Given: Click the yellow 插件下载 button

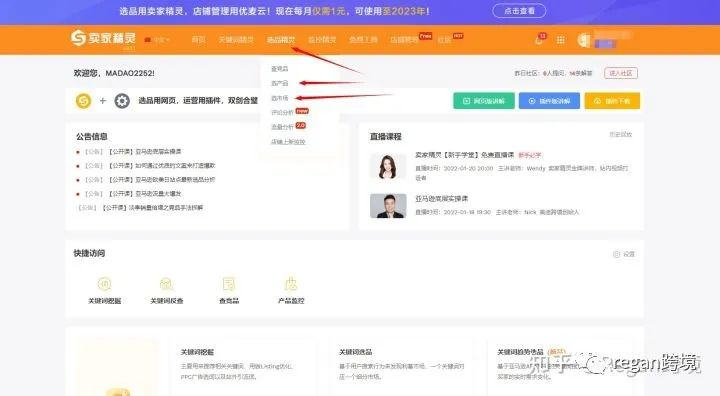Looking at the screenshot, I should 612,101.
